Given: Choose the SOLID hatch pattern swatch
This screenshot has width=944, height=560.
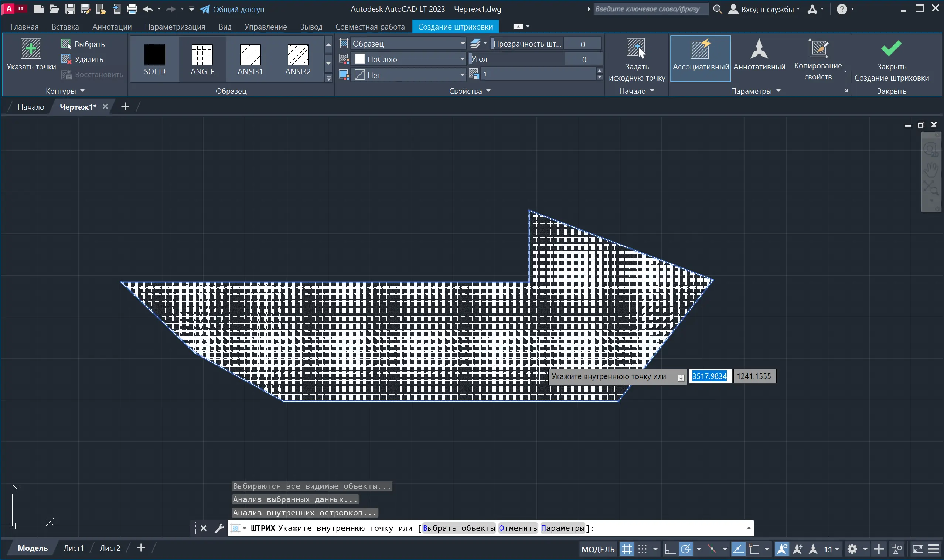Looking at the screenshot, I should (154, 55).
